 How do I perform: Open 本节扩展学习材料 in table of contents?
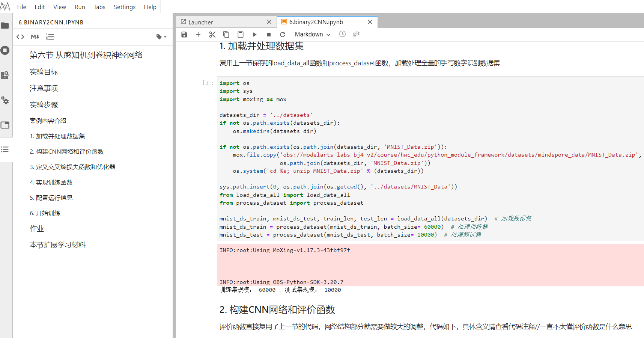pyautogui.click(x=58, y=245)
